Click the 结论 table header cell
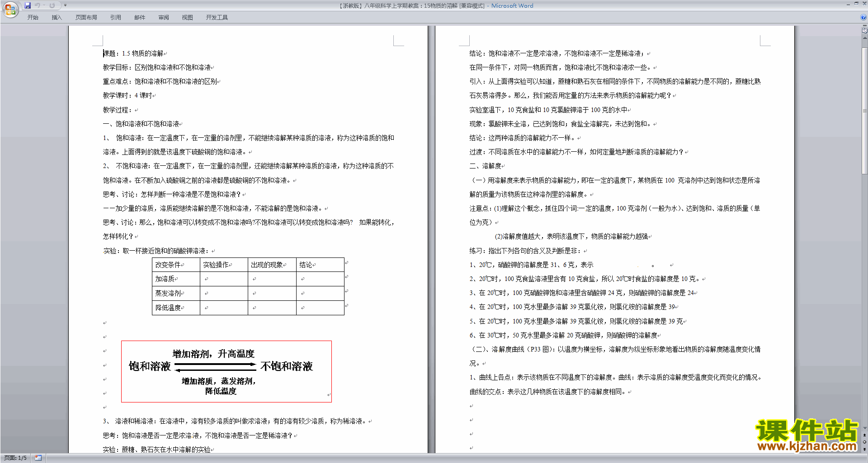Image resolution: width=868 pixels, height=463 pixels. tap(320, 265)
